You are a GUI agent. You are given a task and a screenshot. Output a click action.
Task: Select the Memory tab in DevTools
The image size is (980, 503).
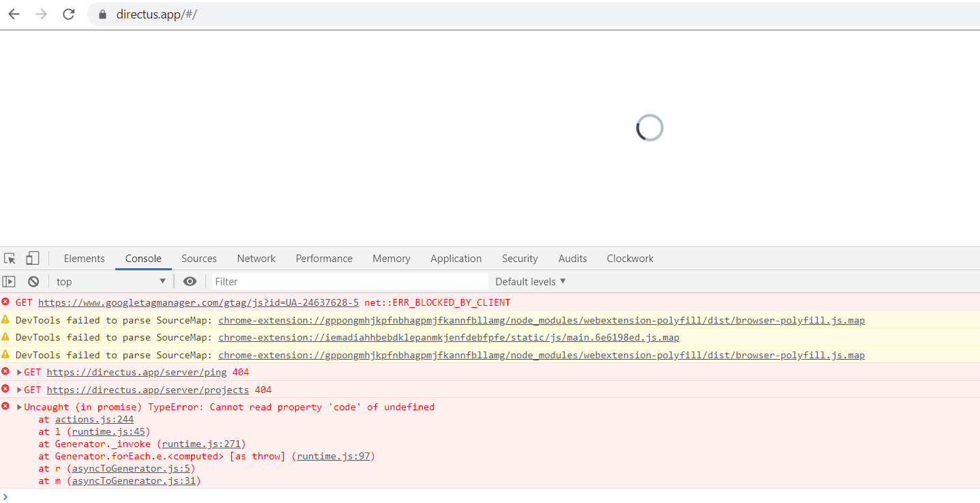click(391, 258)
